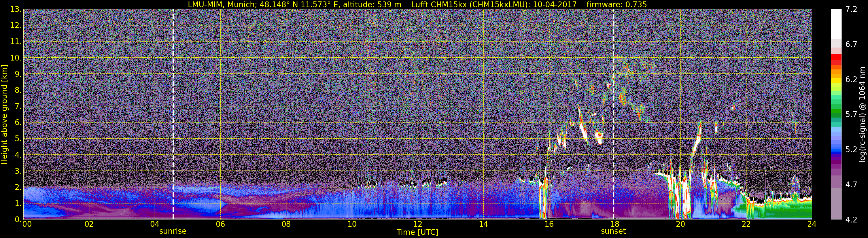Screen dimensions: 868x238
Task: Click the white top segment of the colorbar
Action: (x=836, y=24)
